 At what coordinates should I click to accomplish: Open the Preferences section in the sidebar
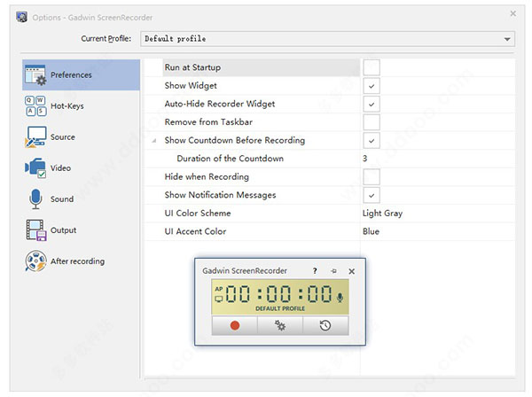coord(81,75)
